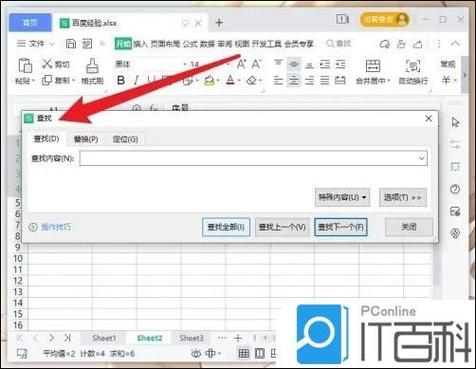Go to next sheet with the right arrow

(x=51, y=338)
